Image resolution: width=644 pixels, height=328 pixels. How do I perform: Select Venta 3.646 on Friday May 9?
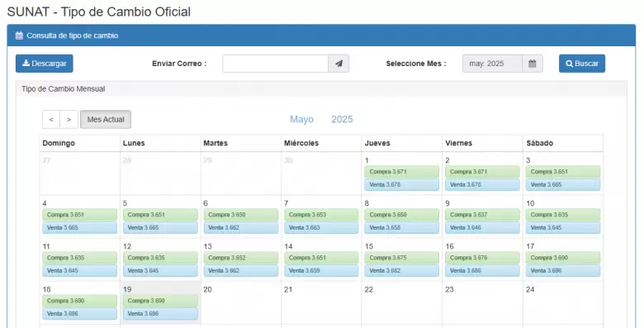click(x=482, y=228)
